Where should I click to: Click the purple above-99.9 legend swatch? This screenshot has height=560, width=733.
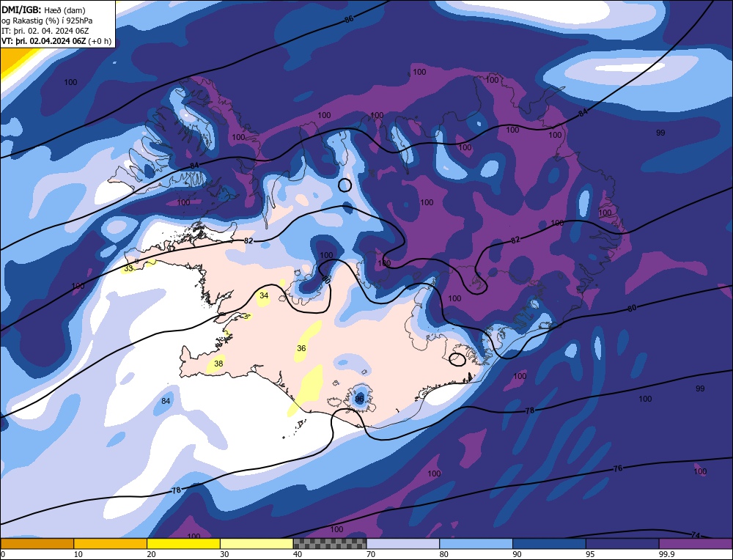click(x=696, y=543)
